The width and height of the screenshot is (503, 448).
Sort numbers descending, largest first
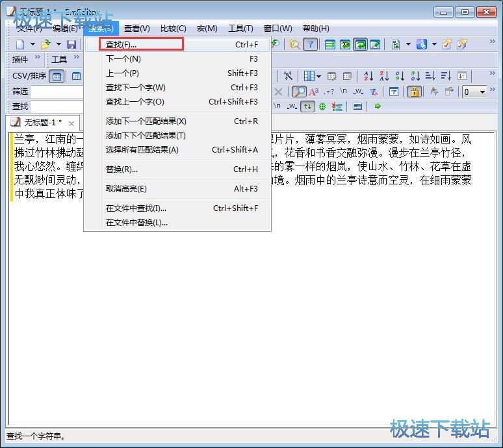pos(415,76)
